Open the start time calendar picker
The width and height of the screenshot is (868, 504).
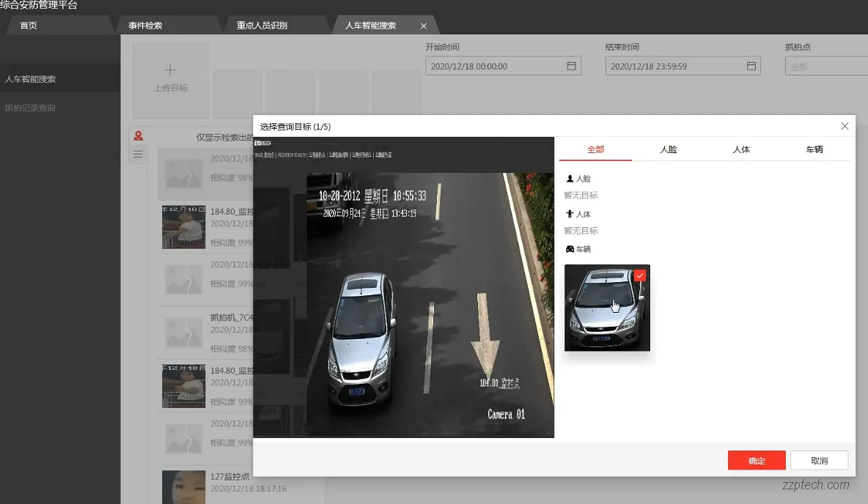pyautogui.click(x=571, y=66)
